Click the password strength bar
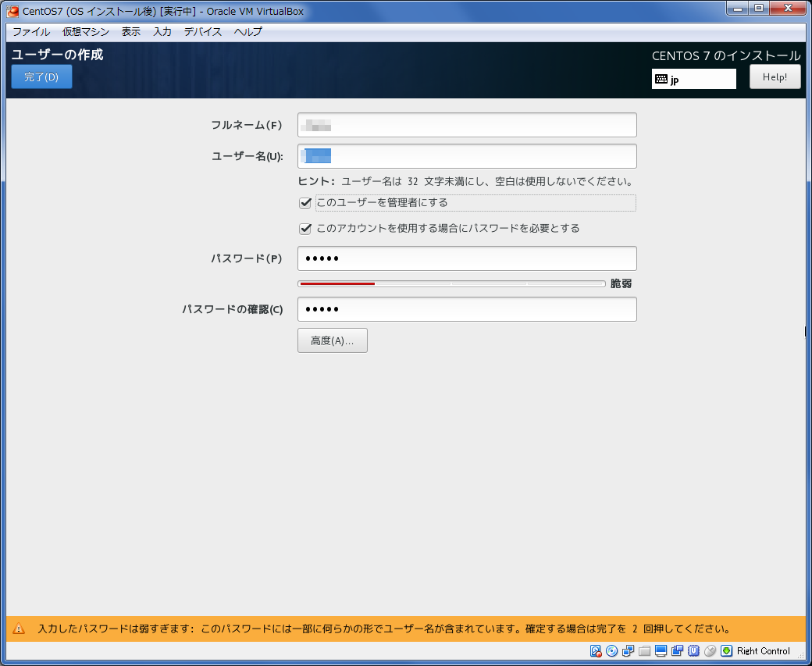This screenshot has height=666, width=812. tap(451, 284)
